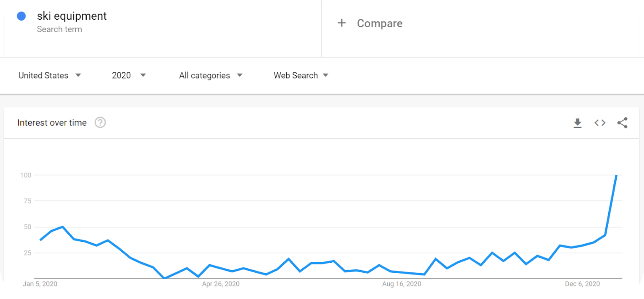Screen dimensions: 644x299
Task: Click the blue dot beside ski equipment
Action: [x=21, y=16]
